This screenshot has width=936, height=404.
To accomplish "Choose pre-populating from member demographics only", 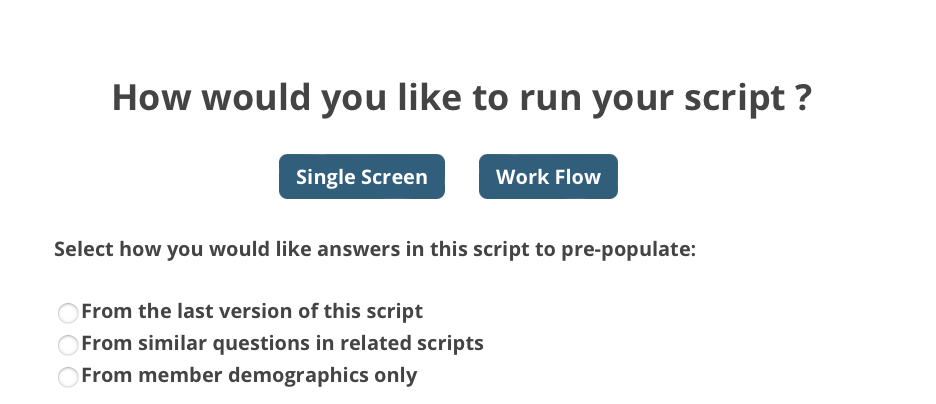I will point(68,377).
